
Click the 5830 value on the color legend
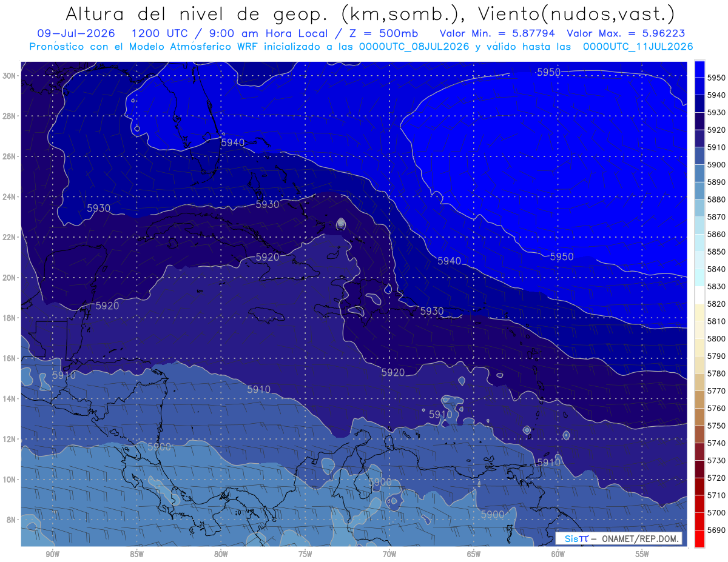pos(716,286)
